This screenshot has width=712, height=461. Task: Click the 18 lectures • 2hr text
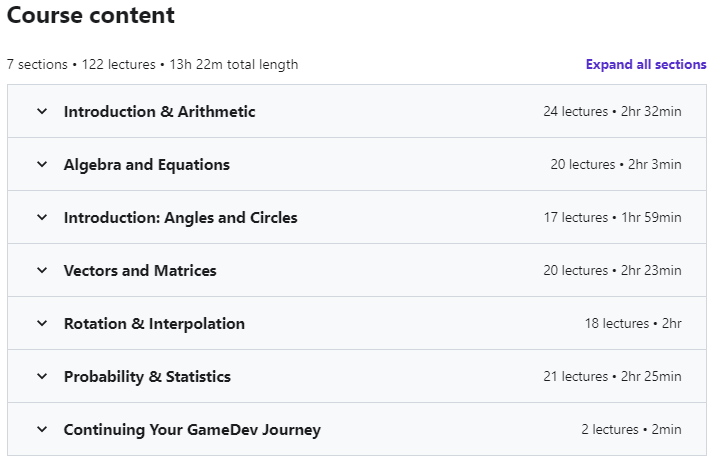[633, 324]
